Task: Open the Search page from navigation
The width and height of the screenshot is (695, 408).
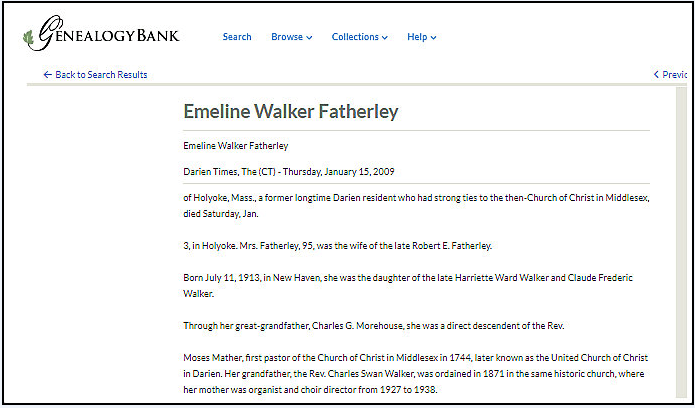Action: tap(237, 37)
